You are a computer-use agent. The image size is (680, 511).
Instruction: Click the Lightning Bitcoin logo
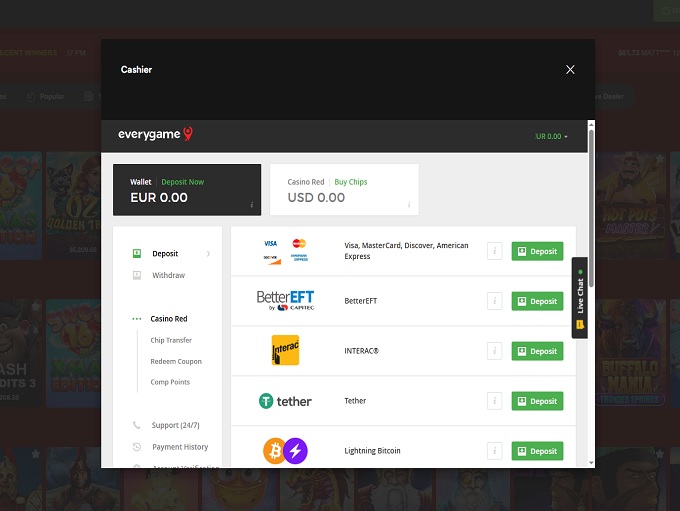click(x=285, y=451)
